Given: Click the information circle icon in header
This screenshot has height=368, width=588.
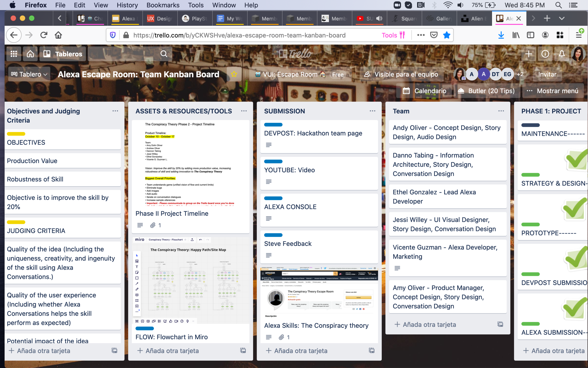Looking at the screenshot, I should [545, 54].
